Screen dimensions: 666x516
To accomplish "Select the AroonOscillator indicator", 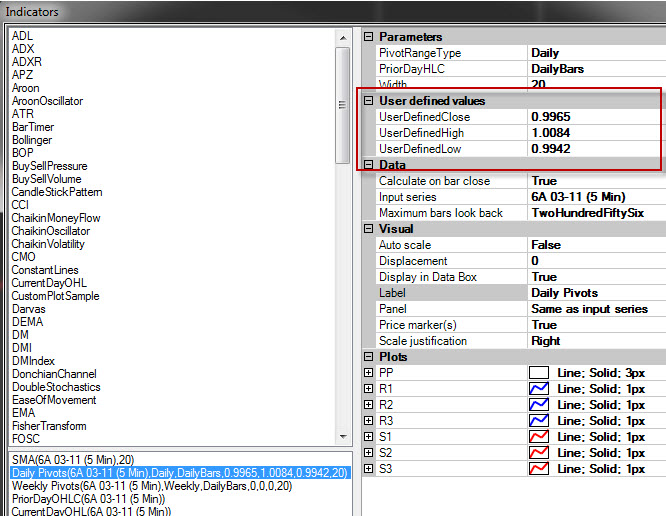I will coord(47,101).
